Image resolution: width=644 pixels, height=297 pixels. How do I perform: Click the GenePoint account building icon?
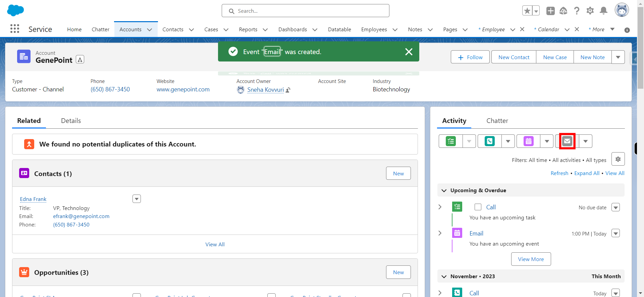[x=24, y=56]
